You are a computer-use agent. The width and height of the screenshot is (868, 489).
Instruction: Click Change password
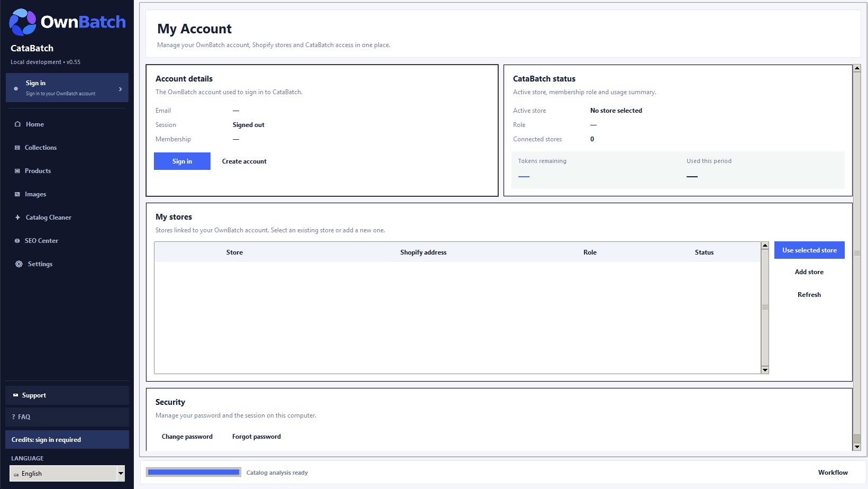tap(187, 437)
